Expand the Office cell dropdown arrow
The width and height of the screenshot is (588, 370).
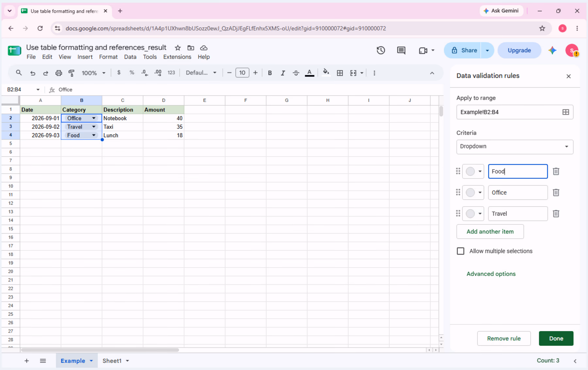point(94,118)
